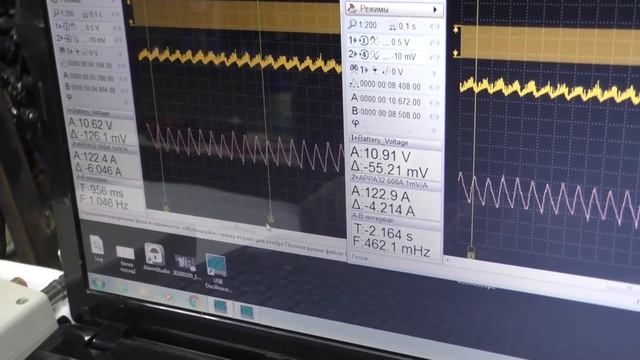Select the 0 V trigger level, right window
This screenshot has height=360, width=640.
pyautogui.click(x=397, y=72)
